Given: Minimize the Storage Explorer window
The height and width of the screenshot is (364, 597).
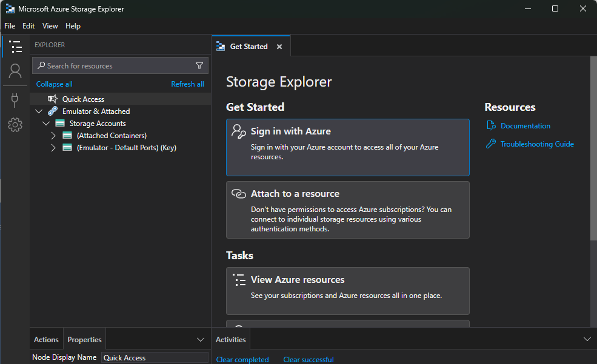Looking at the screenshot, I should (528, 8).
